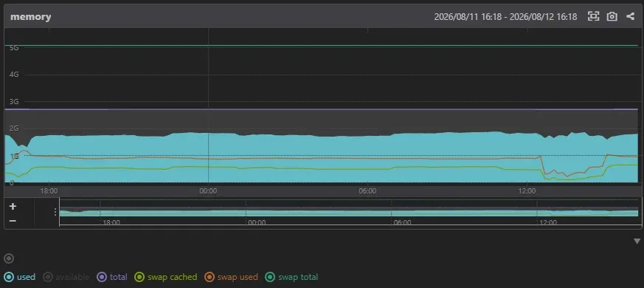Toggle the 'used' series legend

(20, 277)
